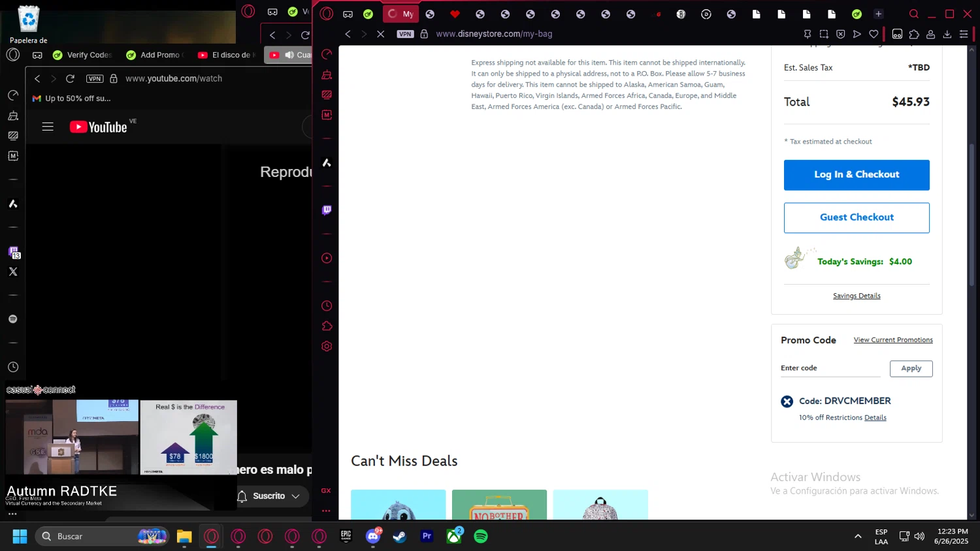
Task: Click the GX label icon in red sidebar
Action: coord(326,490)
